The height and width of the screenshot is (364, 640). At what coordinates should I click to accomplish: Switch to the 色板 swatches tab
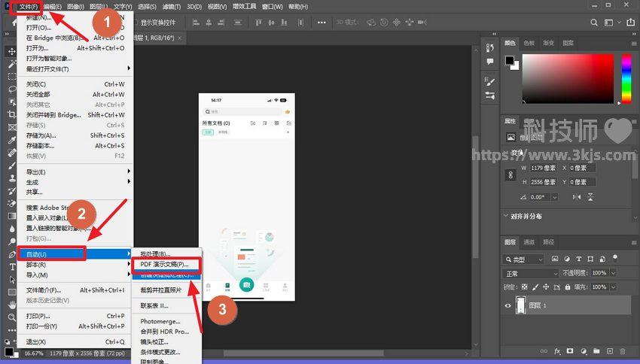(x=529, y=43)
